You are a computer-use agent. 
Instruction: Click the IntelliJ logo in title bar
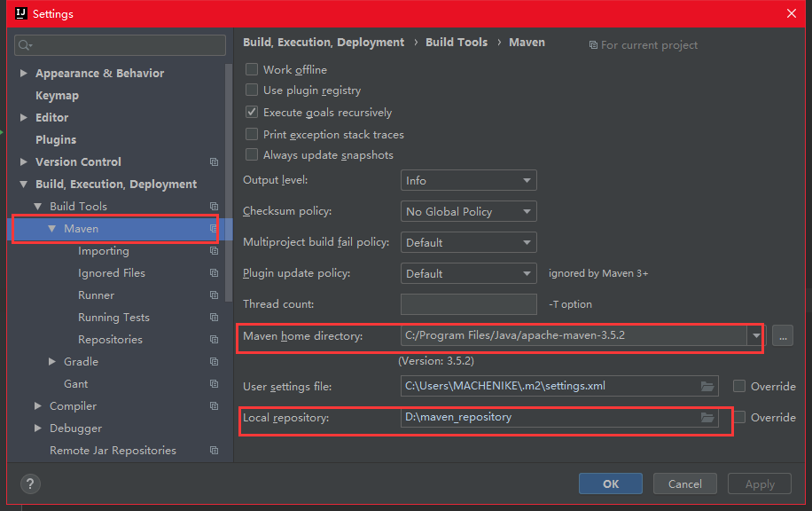(x=21, y=13)
